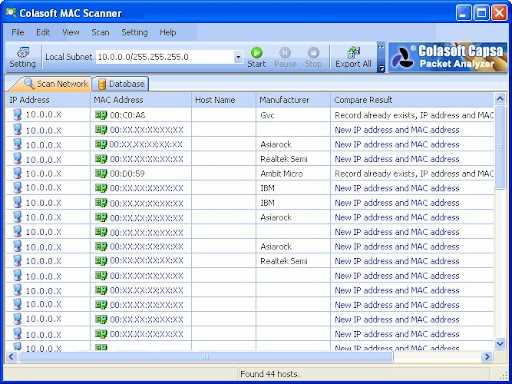Viewport: 512px width, 384px height.
Task: Click the 'Found 44 hosts' status text
Action: (269, 374)
